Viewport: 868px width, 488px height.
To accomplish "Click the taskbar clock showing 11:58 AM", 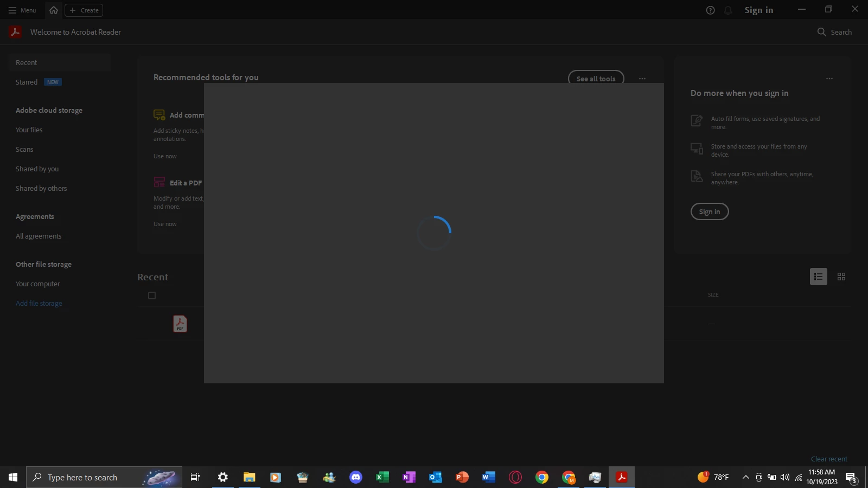I will (822, 477).
